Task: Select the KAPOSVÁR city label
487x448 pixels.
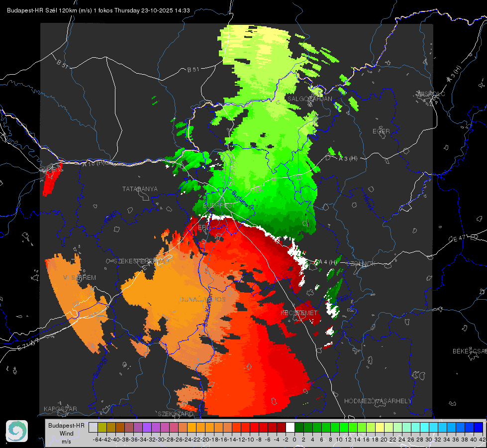Action: [60, 409]
